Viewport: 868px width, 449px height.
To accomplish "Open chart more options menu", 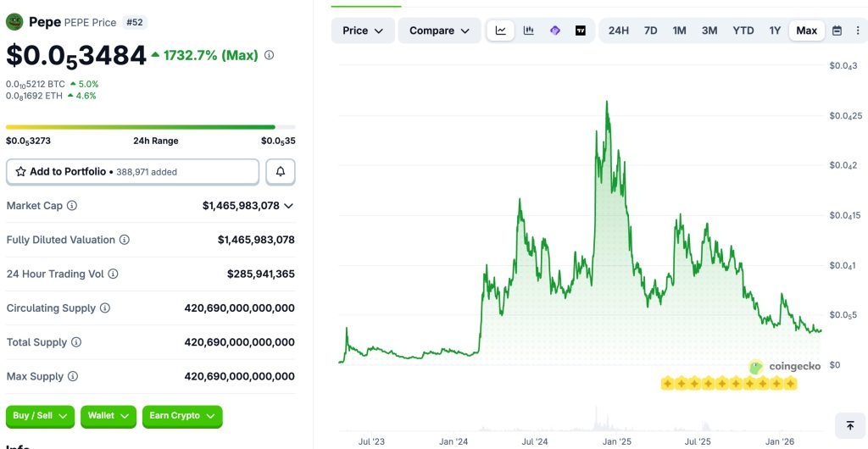I will tap(856, 31).
